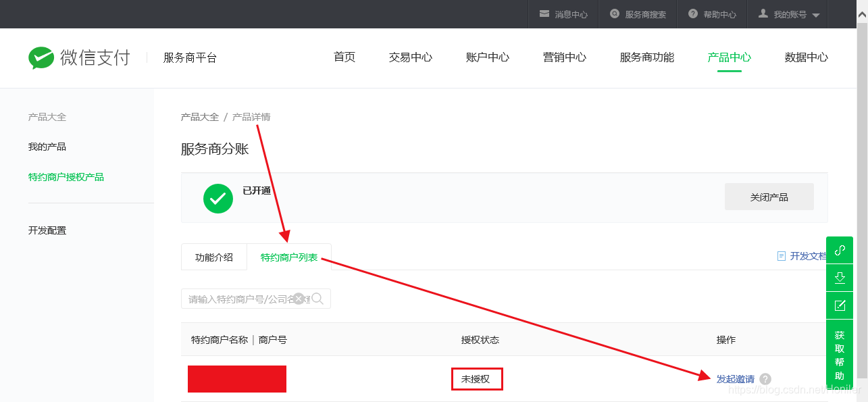The height and width of the screenshot is (402, 868).
Task: Open the feedback edit icon in floating sidebar
Action: pyautogui.click(x=840, y=305)
